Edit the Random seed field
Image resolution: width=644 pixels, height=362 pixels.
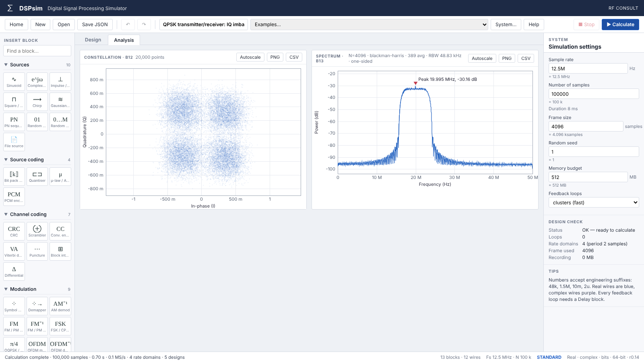pyautogui.click(x=594, y=152)
